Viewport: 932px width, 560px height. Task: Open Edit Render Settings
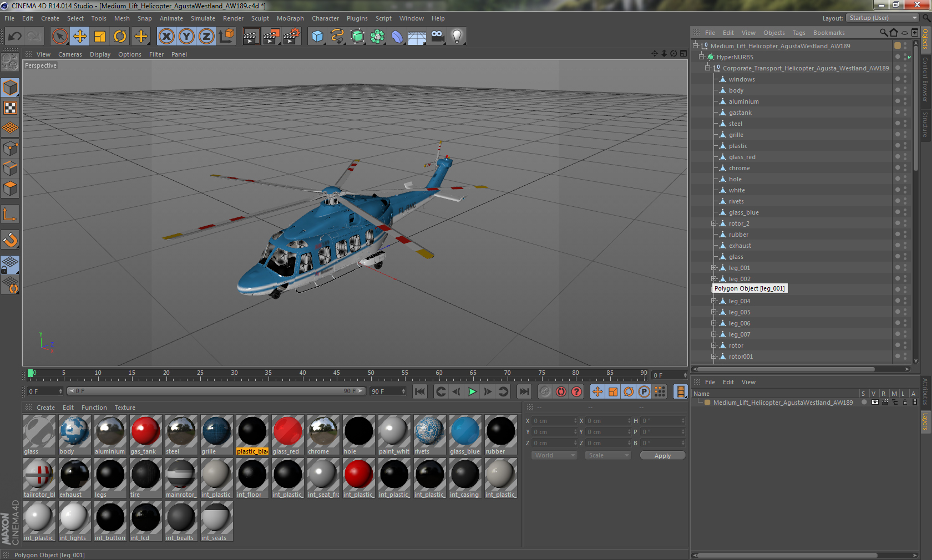click(x=291, y=37)
